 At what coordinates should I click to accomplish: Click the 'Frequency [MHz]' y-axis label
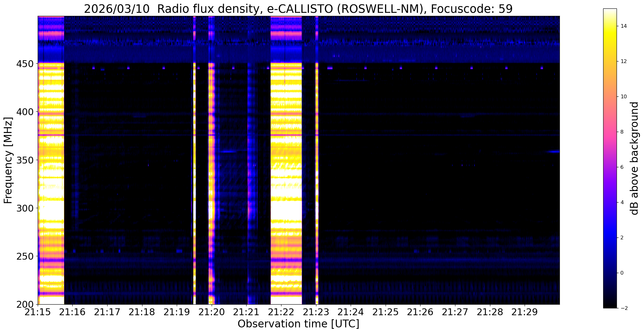(8, 160)
